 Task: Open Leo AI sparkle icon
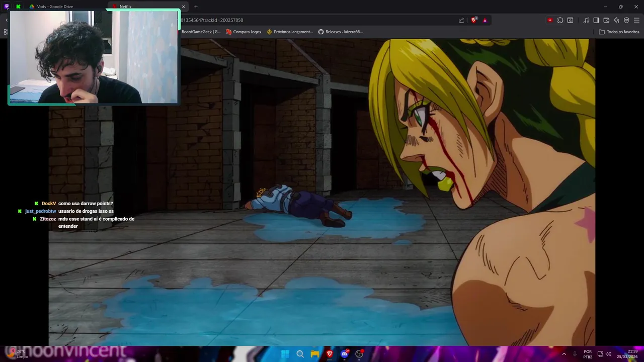[x=616, y=20]
